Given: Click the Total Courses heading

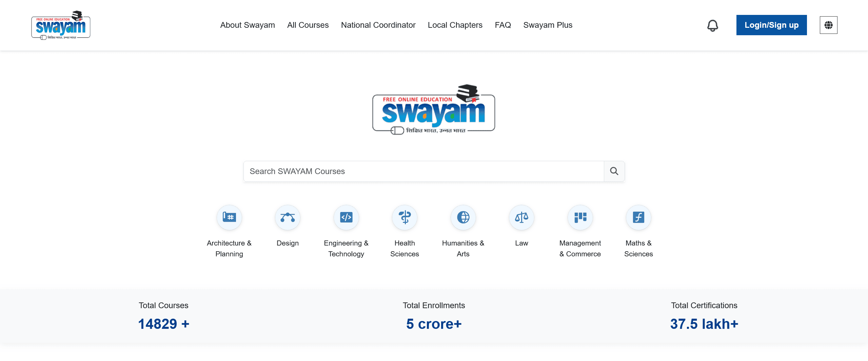Looking at the screenshot, I should (163, 305).
